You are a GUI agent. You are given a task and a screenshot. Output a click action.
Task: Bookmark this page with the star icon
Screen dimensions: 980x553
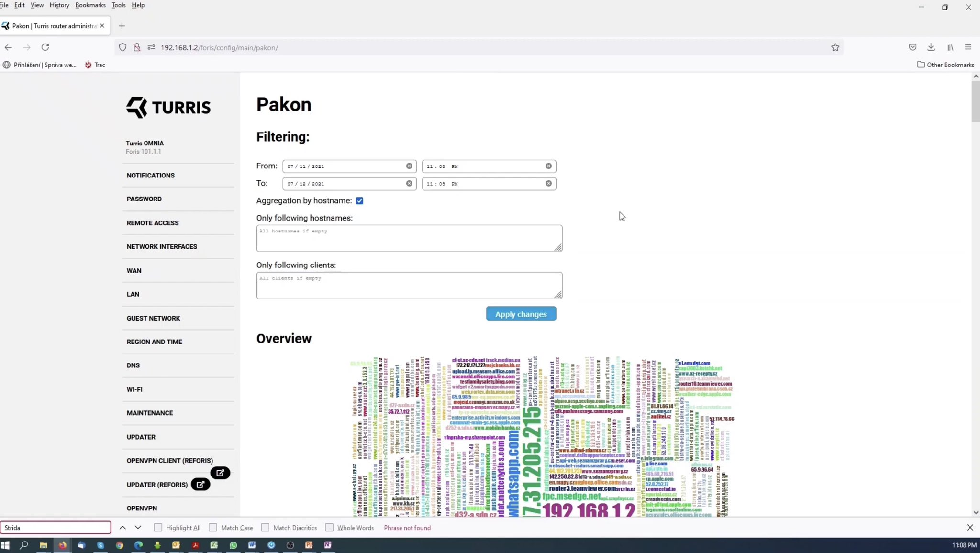[x=835, y=47]
